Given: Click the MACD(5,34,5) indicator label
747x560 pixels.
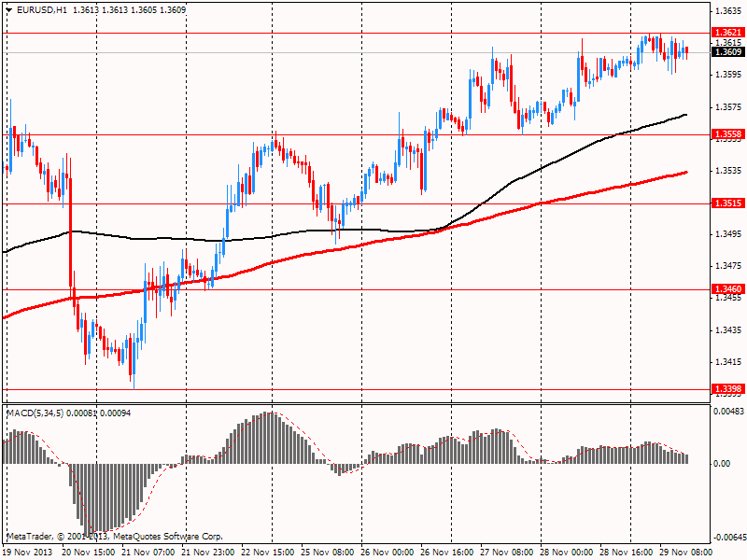Looking at the screenshot, I should point(35,413).
